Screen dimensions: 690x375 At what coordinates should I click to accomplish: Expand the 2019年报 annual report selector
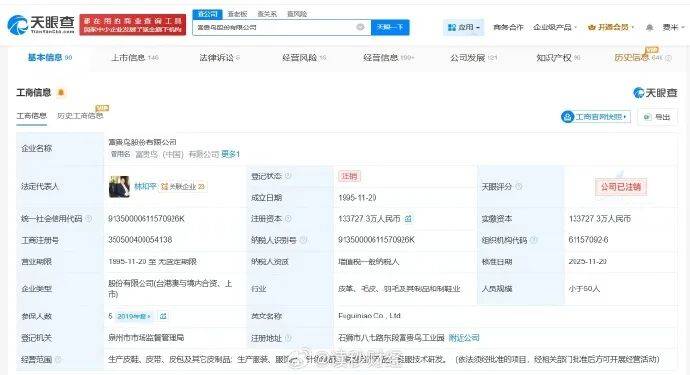click(134, 316)
